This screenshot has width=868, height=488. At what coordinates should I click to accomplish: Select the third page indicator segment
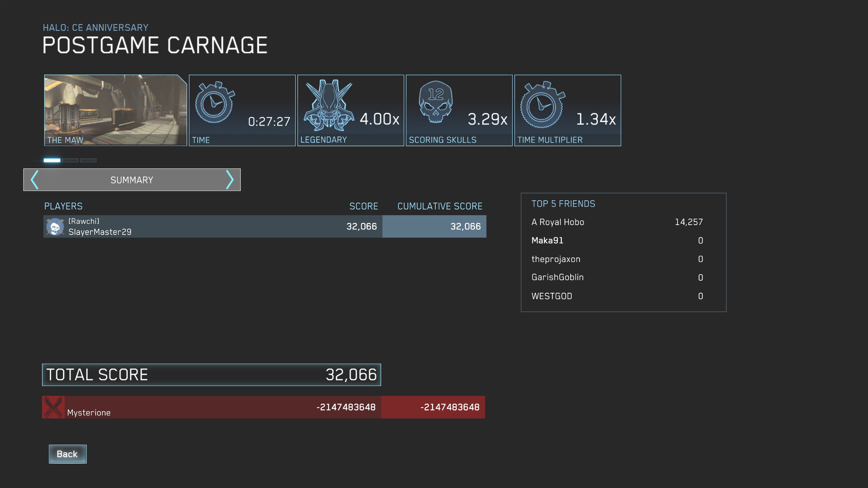(88, 160)
